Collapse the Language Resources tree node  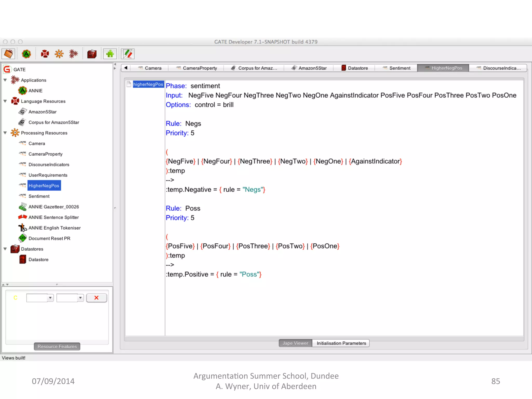tap(5, 101)
